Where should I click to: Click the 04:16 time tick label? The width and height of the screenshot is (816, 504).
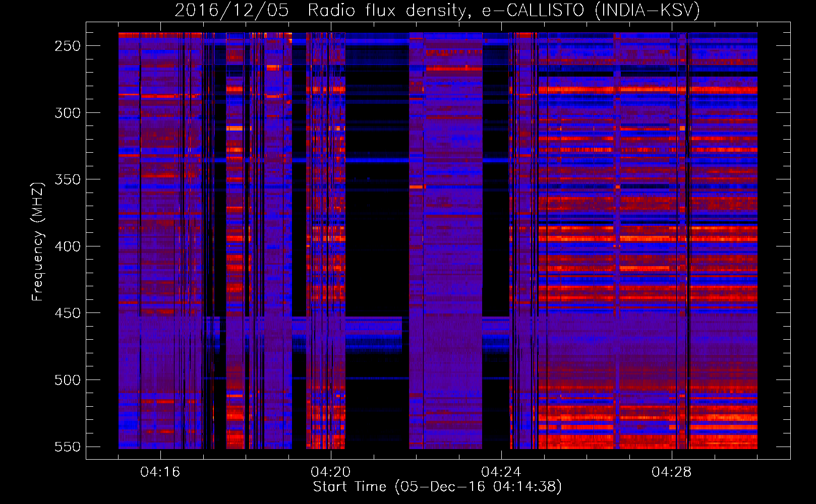(160, 472)
